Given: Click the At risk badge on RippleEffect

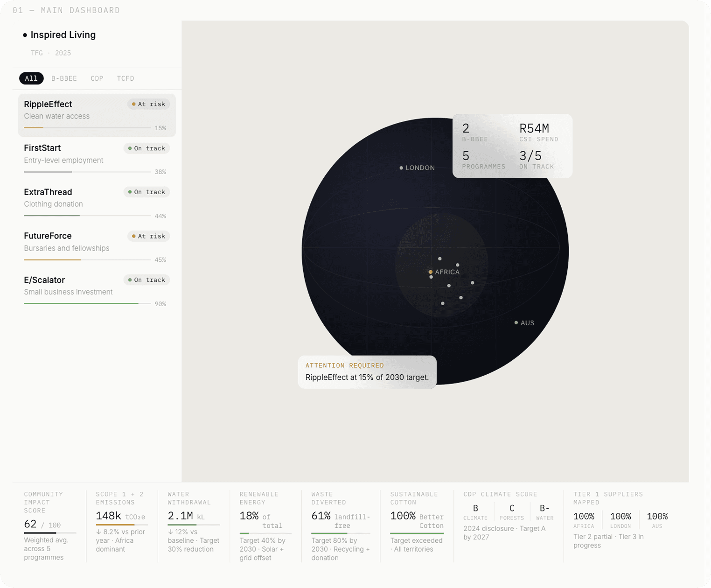Looking at the screenshot, I should [148, 104].
